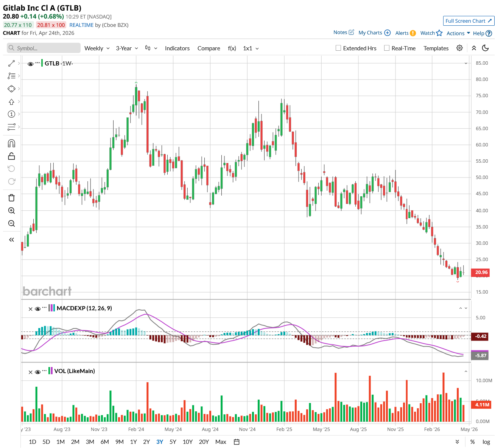The width and height of the screenshot is (495, 448).
Task: Focus the Symbol search field
Action: pyautogui.click(x=44, y=48)
